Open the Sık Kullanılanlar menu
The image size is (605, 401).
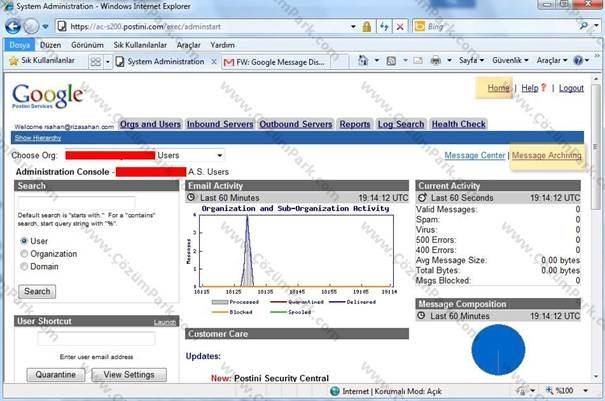[x=140, y=45]
